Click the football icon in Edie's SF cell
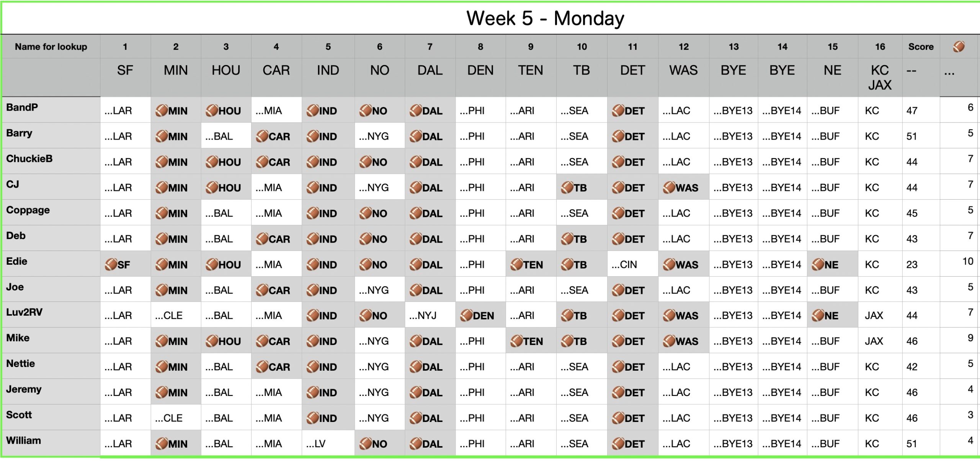This screenshot has height=461, width=980. coord(111,264)
